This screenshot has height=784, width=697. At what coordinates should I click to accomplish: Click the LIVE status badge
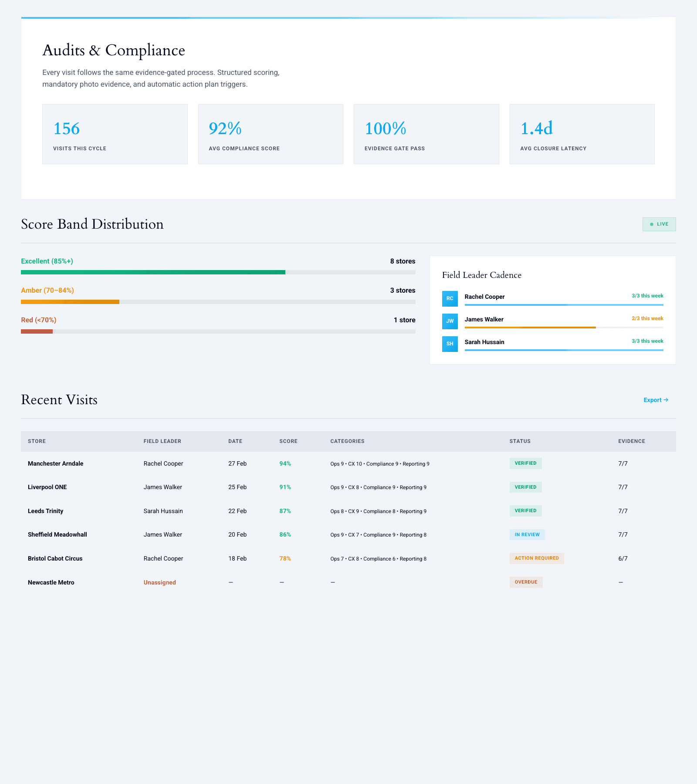659,224
